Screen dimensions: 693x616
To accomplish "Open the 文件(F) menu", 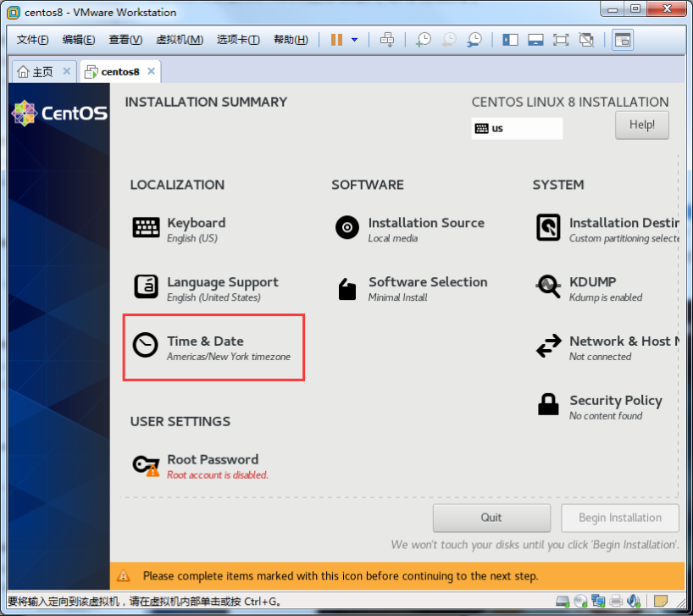I will pyautogui.click(x=33, y=40).
